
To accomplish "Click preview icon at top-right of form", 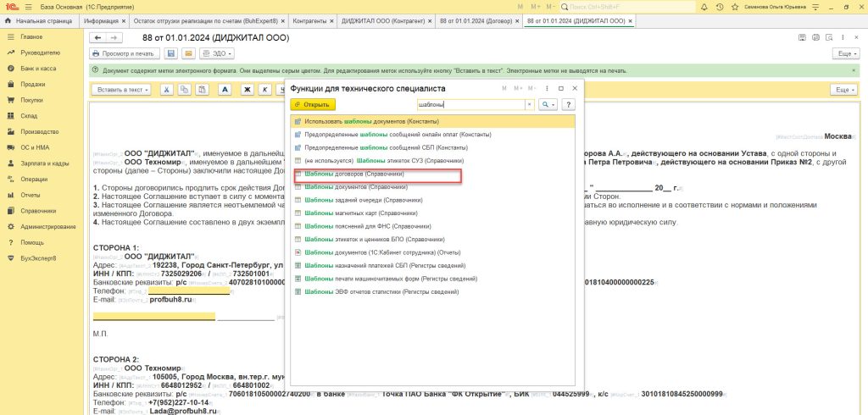I will [x=830, y=37].
